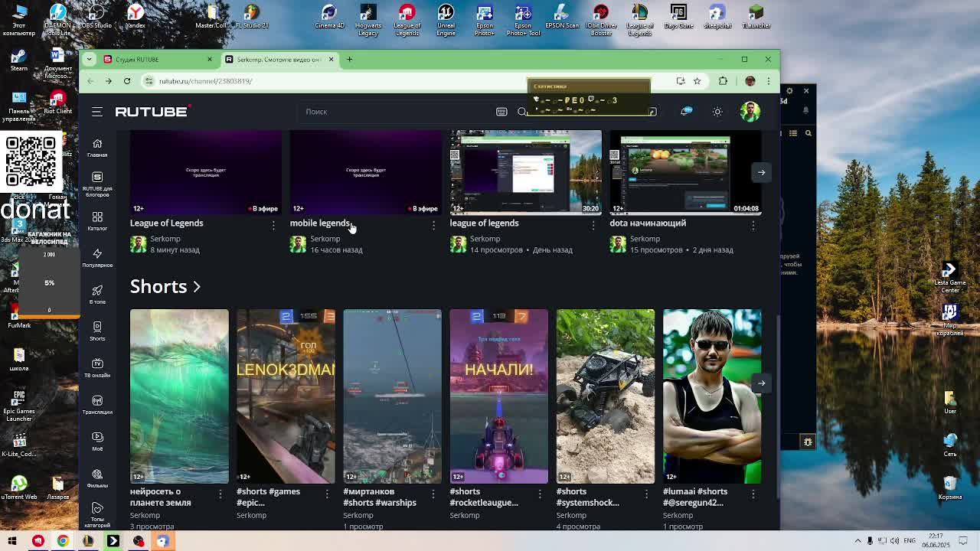
Task: View site information for rutube.ru
Action: coord(149,81)
